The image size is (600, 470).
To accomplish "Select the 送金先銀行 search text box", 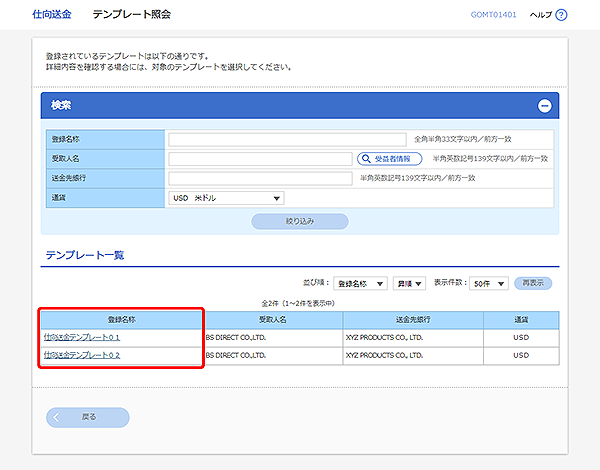I will [x=260, y=178].
